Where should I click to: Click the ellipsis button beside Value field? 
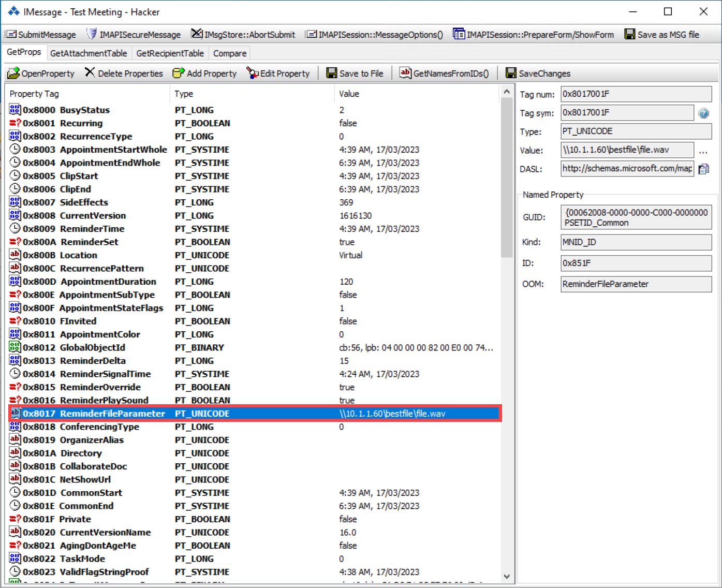pyautogui.click(x=703, y=151)
